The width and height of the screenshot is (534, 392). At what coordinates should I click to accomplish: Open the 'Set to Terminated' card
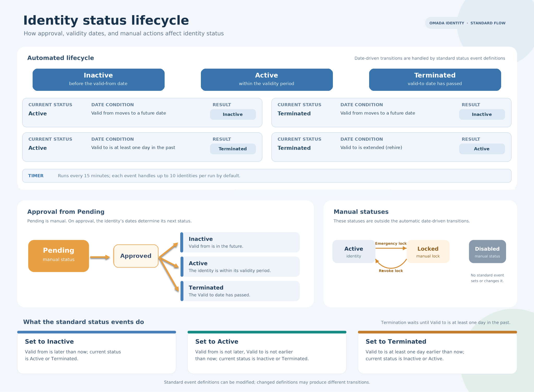tap(437, 352)
